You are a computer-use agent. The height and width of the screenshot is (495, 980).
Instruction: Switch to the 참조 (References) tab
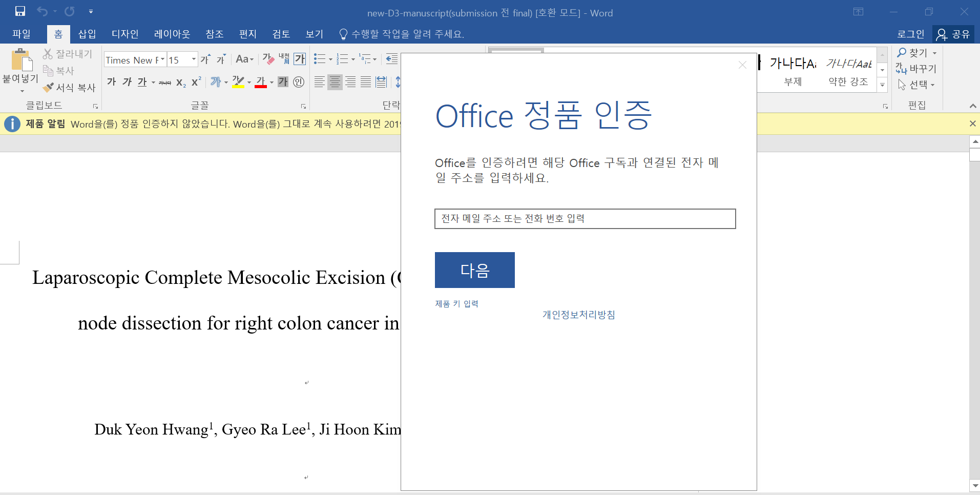pos(215,34)
